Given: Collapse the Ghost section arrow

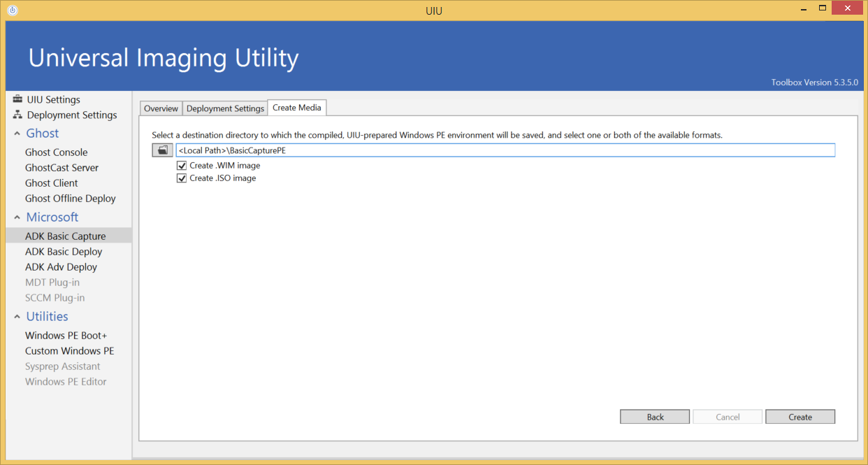Looking at the screenshot, I should pos(17,134).
